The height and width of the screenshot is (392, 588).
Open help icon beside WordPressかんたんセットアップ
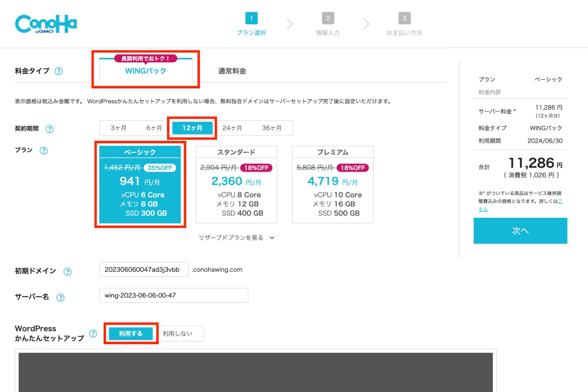click(93, 334)
